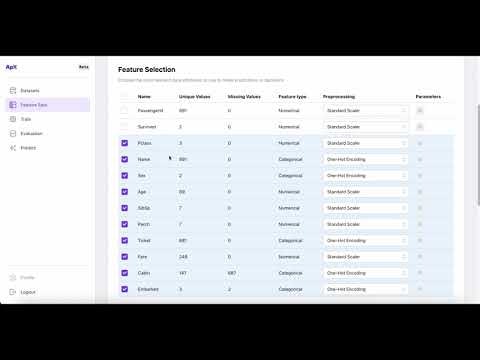
Task: Open parameters icon for the Name row
Action: [x=420, y=159]
